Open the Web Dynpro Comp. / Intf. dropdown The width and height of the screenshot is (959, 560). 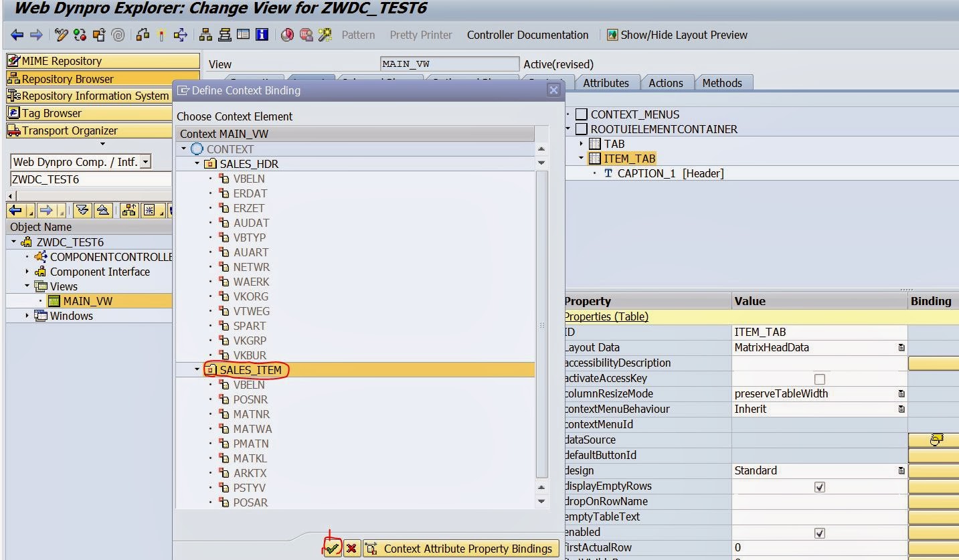point(146,162)
